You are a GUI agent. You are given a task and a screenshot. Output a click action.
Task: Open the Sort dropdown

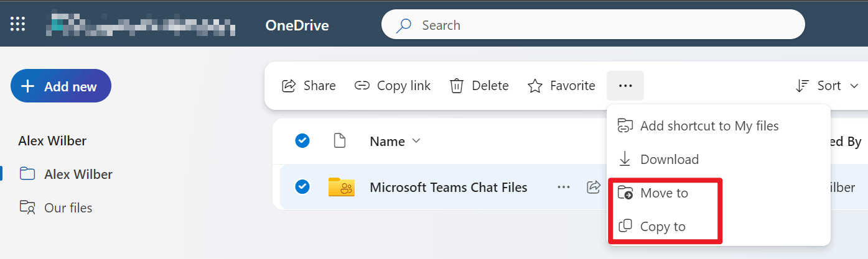[x=827, y=86]
